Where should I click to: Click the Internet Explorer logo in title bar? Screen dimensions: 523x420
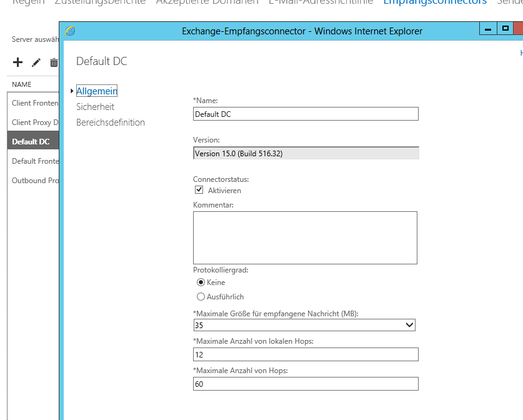[70, 31]
